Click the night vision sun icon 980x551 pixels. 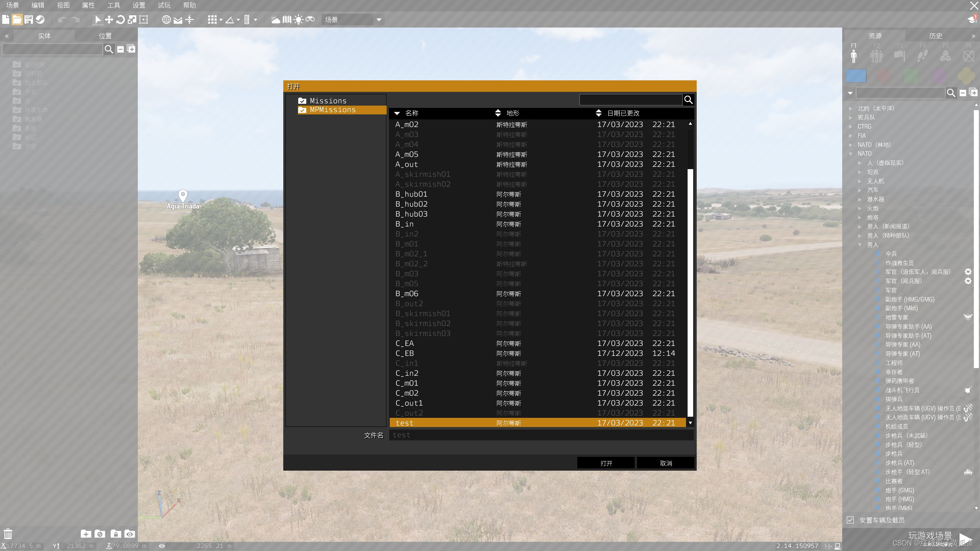pos(298,20)
